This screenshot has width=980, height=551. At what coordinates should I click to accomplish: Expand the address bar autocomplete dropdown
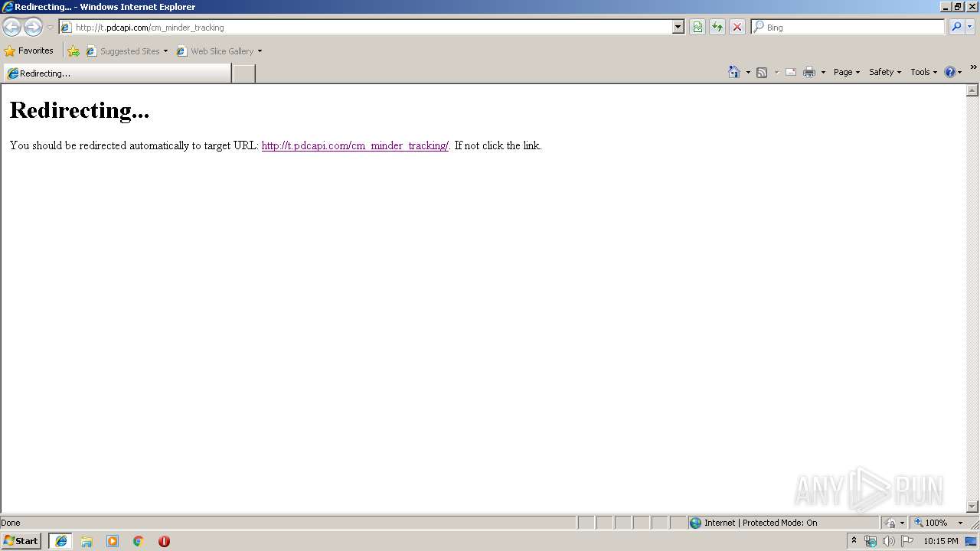point(678,27)
